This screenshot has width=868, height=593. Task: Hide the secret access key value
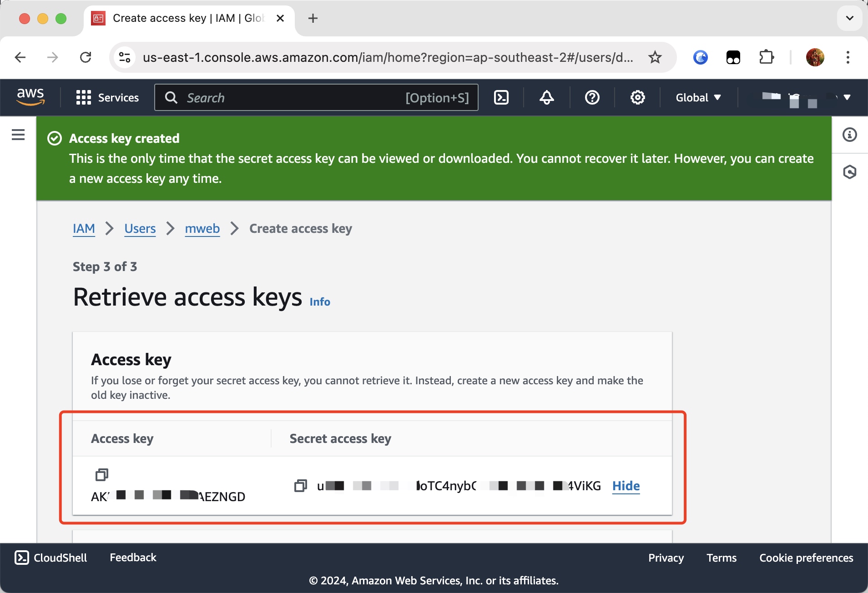coord(626,486)
